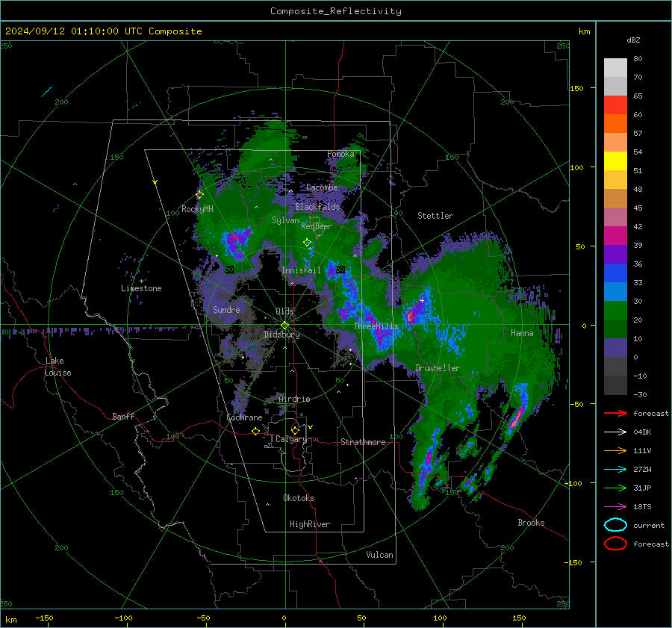Click the dBZ legend heading

633,40
